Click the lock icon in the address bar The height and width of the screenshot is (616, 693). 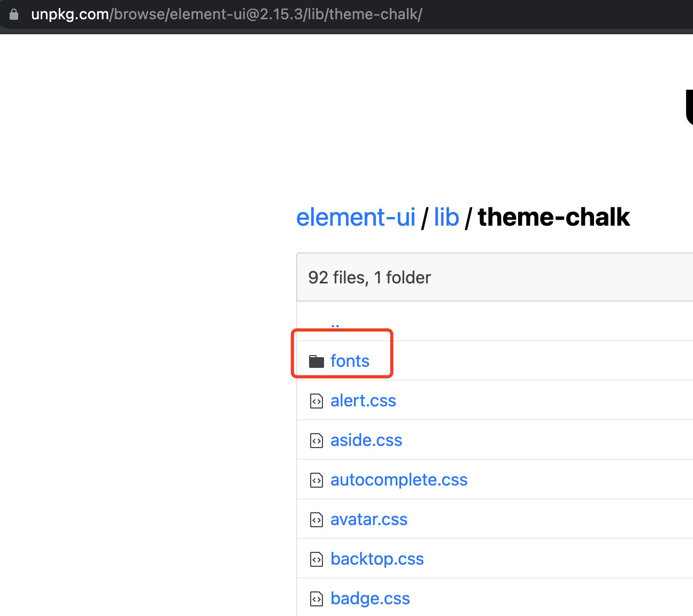coord(14,14)
